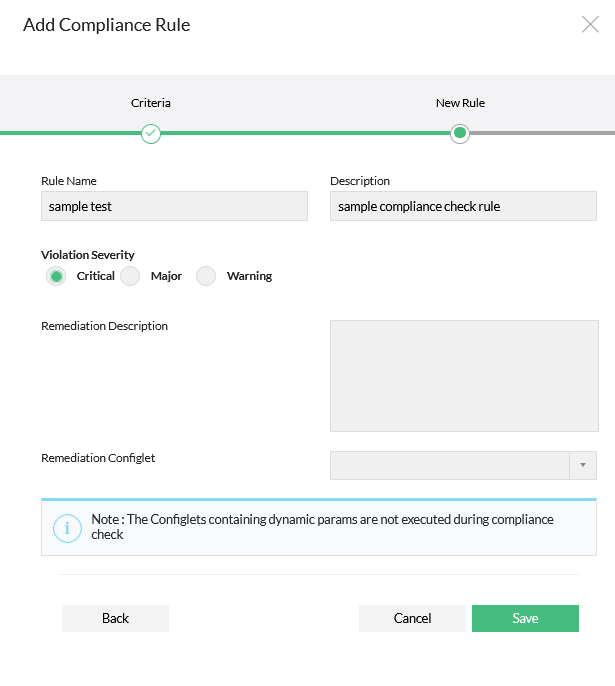This screenshot has width=615, height=686.
Task: Click the New Rule step indicator dot
Action: point(460,133)
